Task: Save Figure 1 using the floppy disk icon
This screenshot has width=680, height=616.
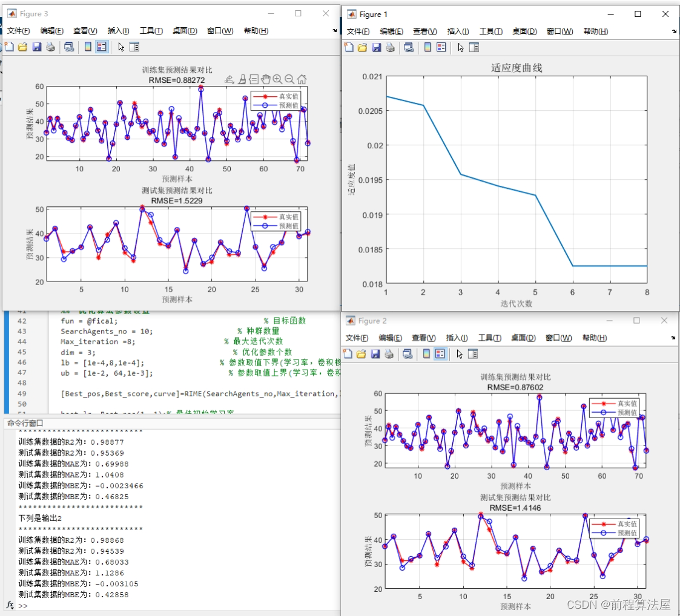Action: pos(377,47)
